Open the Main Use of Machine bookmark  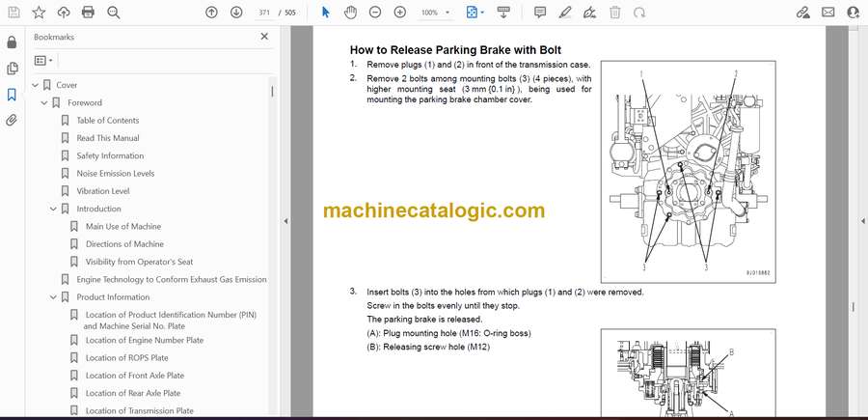(123, 227)
